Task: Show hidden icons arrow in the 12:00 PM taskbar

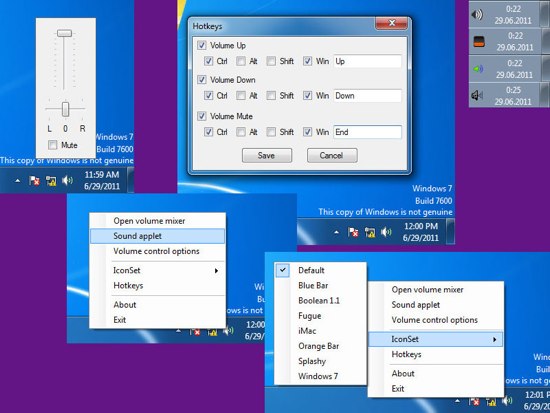Action: pyautogui.click(x=336, y=232)
